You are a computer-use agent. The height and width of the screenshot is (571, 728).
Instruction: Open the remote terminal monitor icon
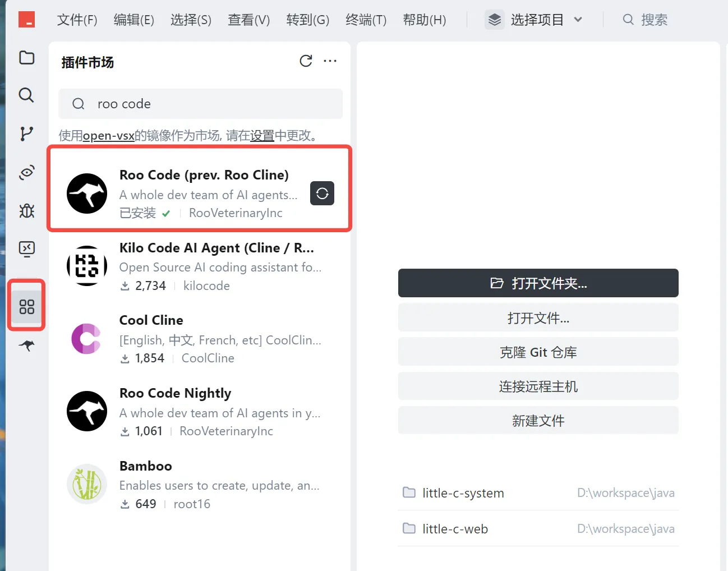click(x=26, y=248)
